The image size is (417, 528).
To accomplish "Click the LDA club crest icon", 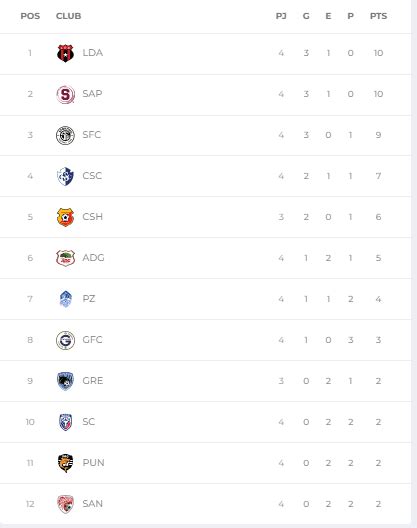I will click(x=65, y=53).
